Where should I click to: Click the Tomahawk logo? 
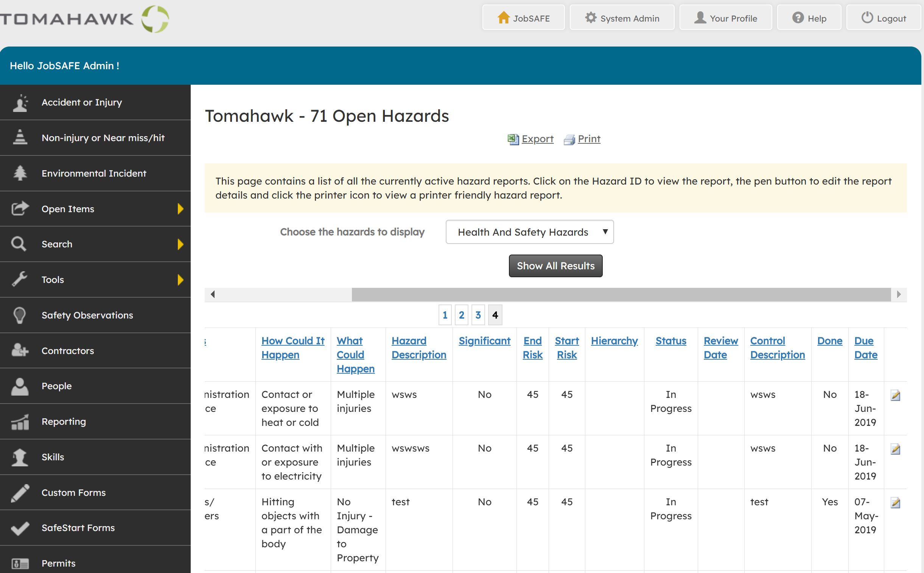click(x=84, y=19)
